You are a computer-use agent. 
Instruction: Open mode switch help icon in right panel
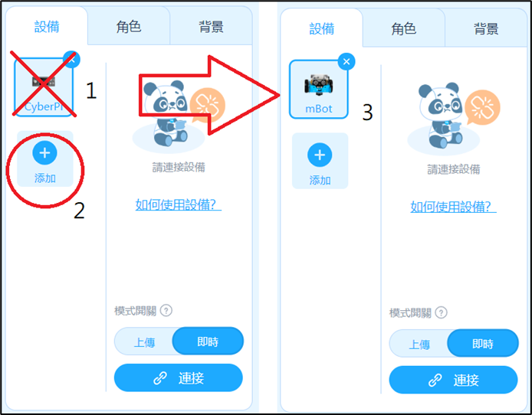(x=441, y=312)
